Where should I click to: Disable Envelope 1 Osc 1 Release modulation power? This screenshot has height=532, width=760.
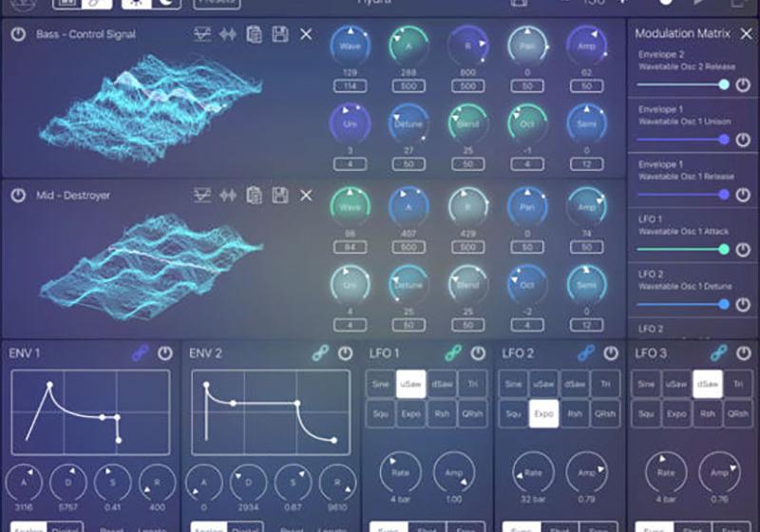(x=743, y=195)
